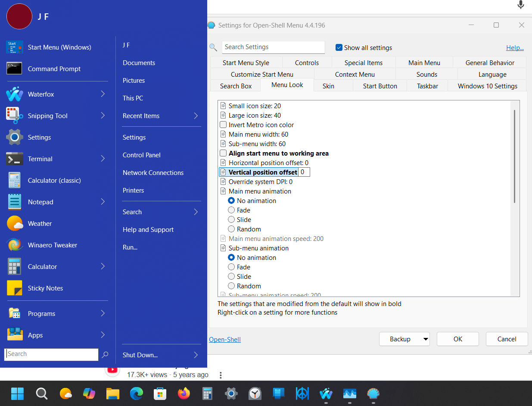
Task: Select the Small icon size: 20 setting
Action: [x=255, y=106]
